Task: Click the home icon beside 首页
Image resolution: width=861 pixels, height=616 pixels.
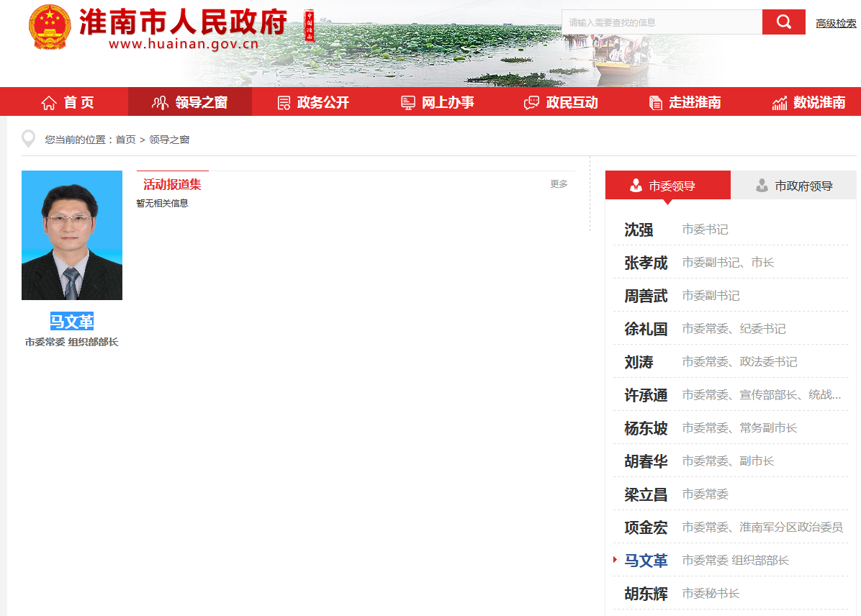Action: click(49, 103)
